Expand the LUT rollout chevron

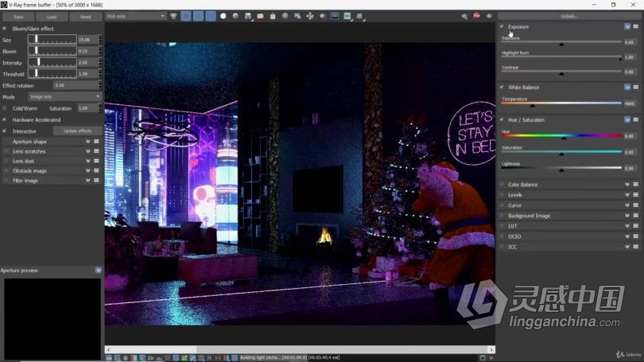point(627,226)
